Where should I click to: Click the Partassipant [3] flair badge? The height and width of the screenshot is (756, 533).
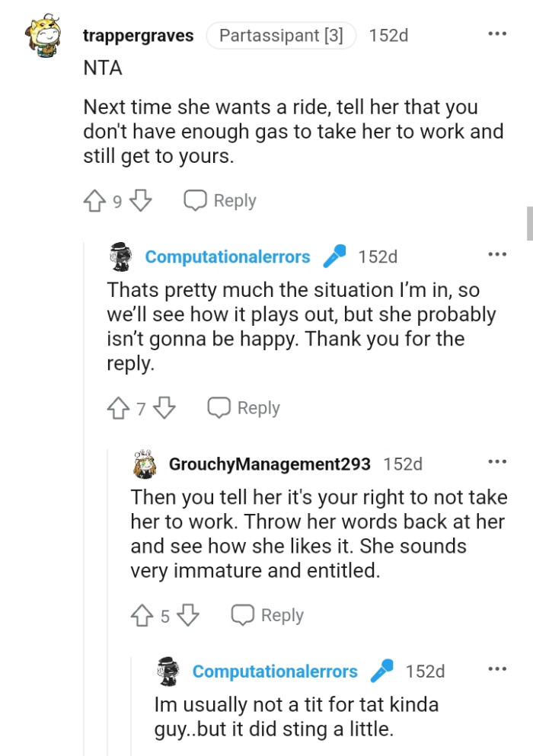click(x=281, y=34)
